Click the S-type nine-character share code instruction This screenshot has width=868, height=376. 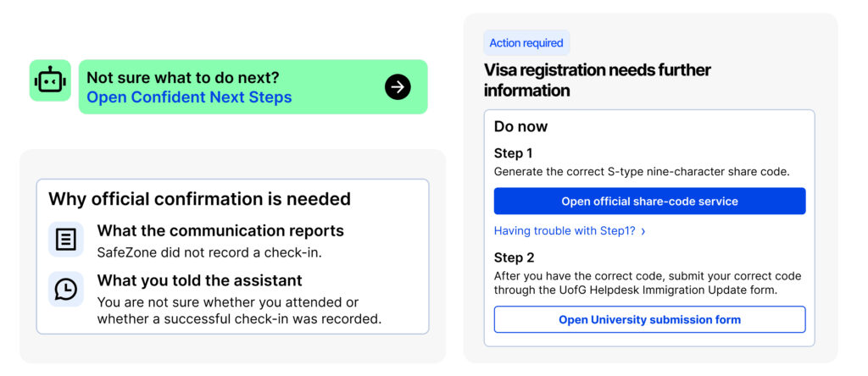[642, 172]
